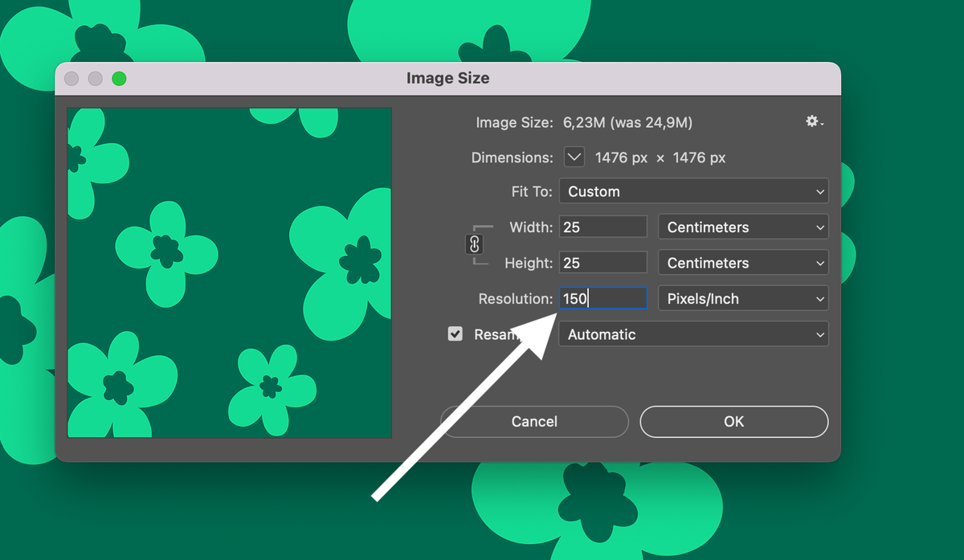Screen dimensions: 964x560
Task: Click the green zoom window button
Action: [x=119, y=79]
